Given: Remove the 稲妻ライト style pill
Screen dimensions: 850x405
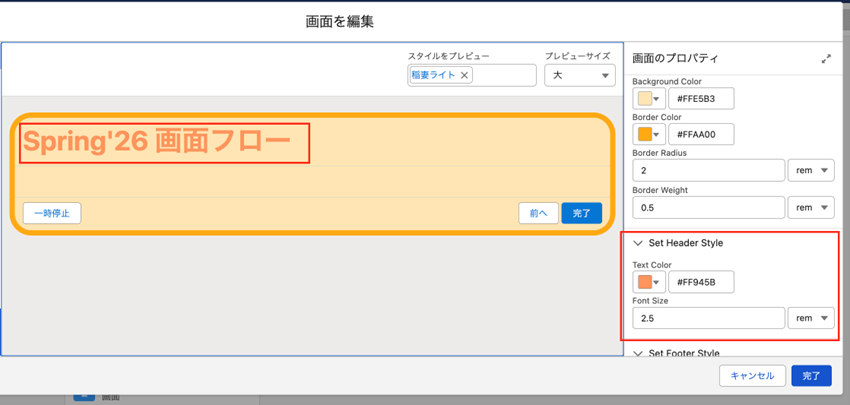Looking at the screenshot, I should pos(465,75).
